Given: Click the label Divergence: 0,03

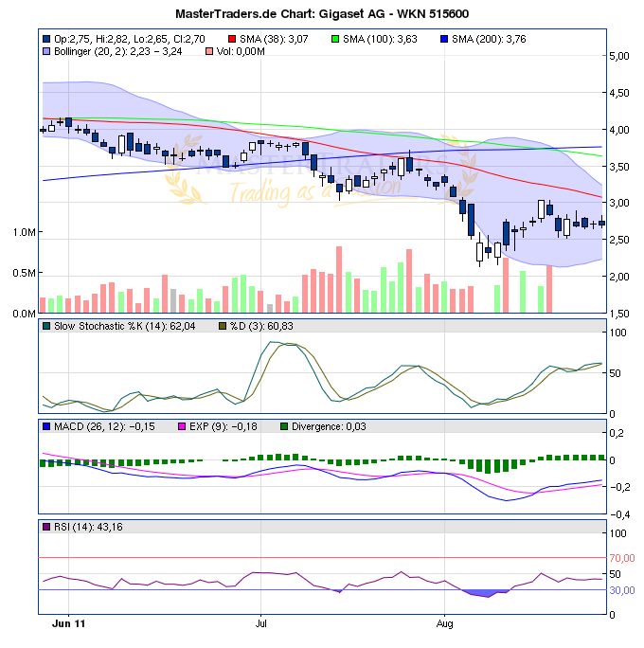Looking at the screenshot, I should 329,426.
